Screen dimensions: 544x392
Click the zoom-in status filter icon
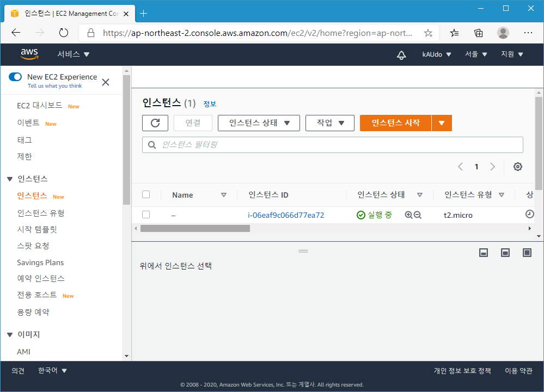click(x=409, y=215)
